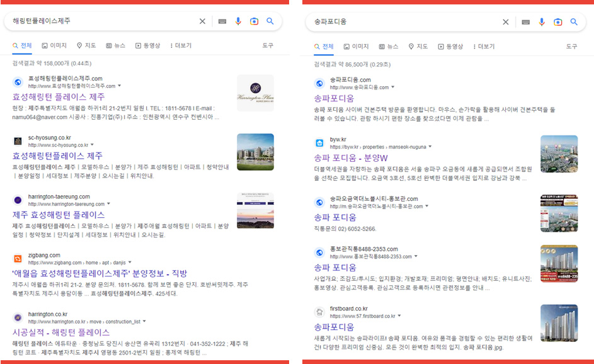Image resolution: width=594 pixels, height=364 pixels.
Task: Submit the 송파포디움 search with magnifier
Action: (x=574, y=22)
